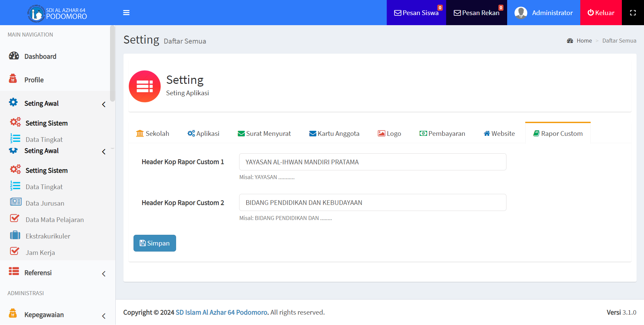Click the hamburger sidebar toggle icon
The image size is (644, 325).
pos(126,13)
